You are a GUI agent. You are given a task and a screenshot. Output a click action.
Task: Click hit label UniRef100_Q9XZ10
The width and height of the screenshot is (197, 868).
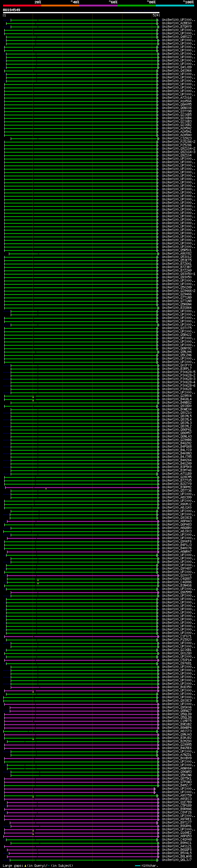tap(177, 413)
